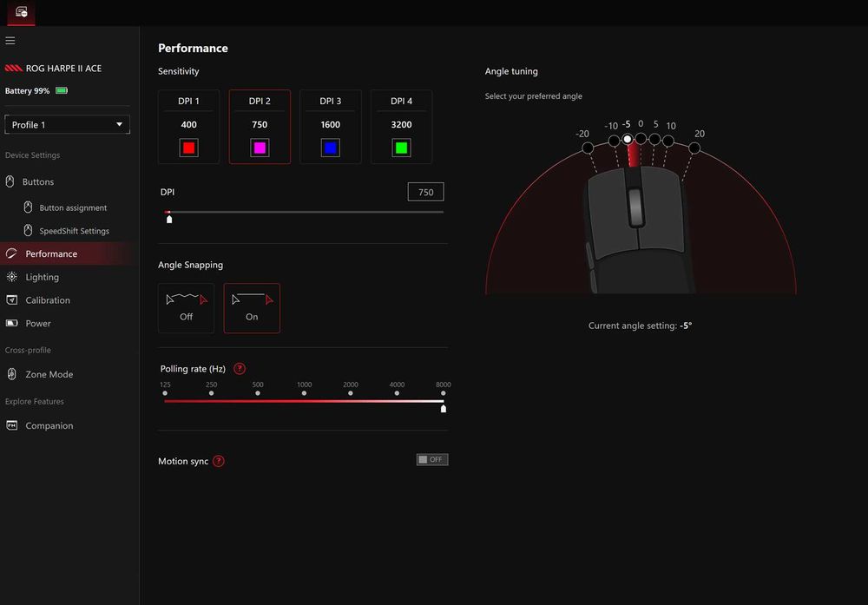Set polling rate to 250 Hz
Image resolution: width=868 pixels, height=605 pixels.
click(x=212, y=393)
